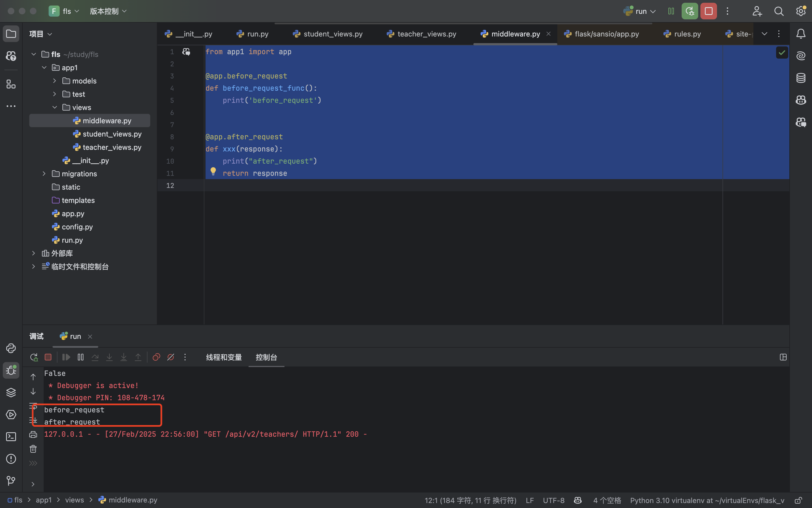Click the Clear All trash icon in console
812x508 pixels.
tap(33, 449)
